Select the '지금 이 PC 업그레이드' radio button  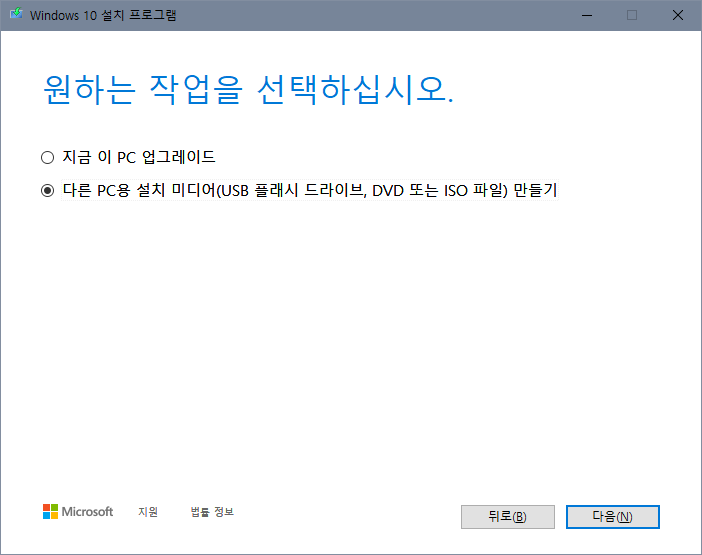click(47, 158)
